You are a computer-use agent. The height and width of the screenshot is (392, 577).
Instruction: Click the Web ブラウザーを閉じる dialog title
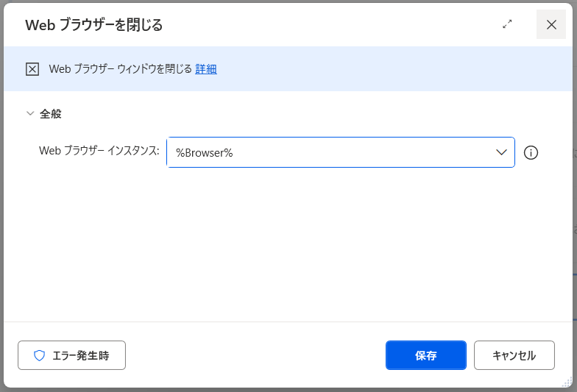(x=93, y=25)
